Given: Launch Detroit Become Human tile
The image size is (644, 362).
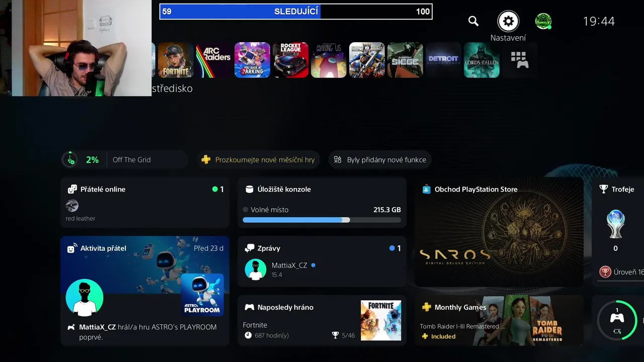Looking at the screenshot, I should coord(443,60).
